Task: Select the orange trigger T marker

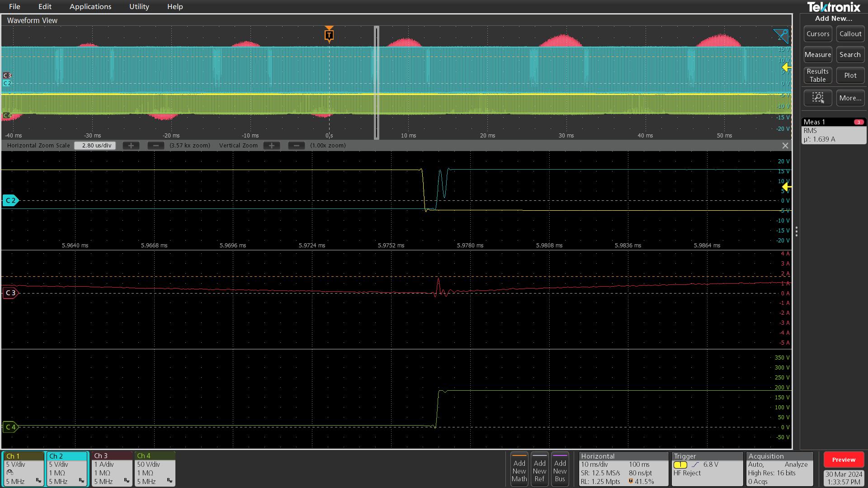Action: 329,34
